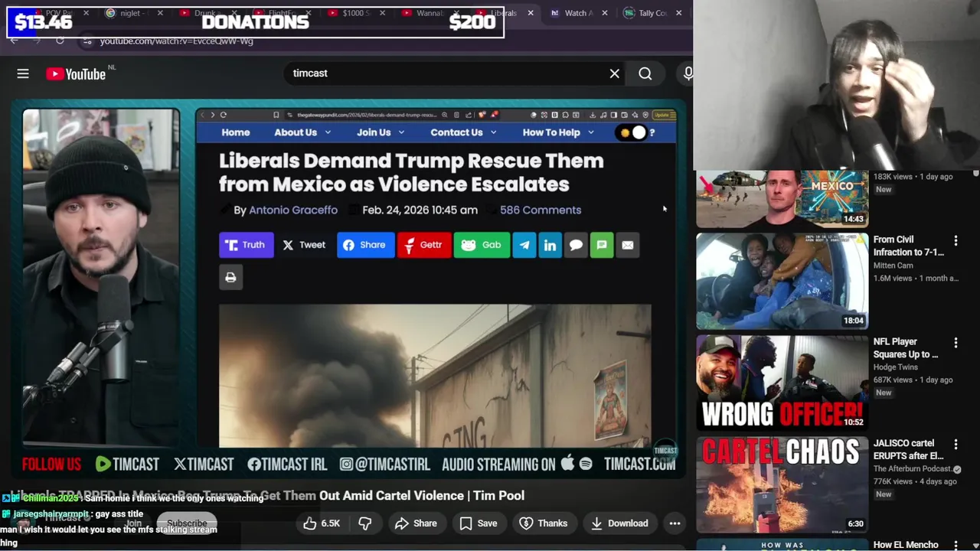
Task: Click the green Gab share button
Action: click(482, 245)
